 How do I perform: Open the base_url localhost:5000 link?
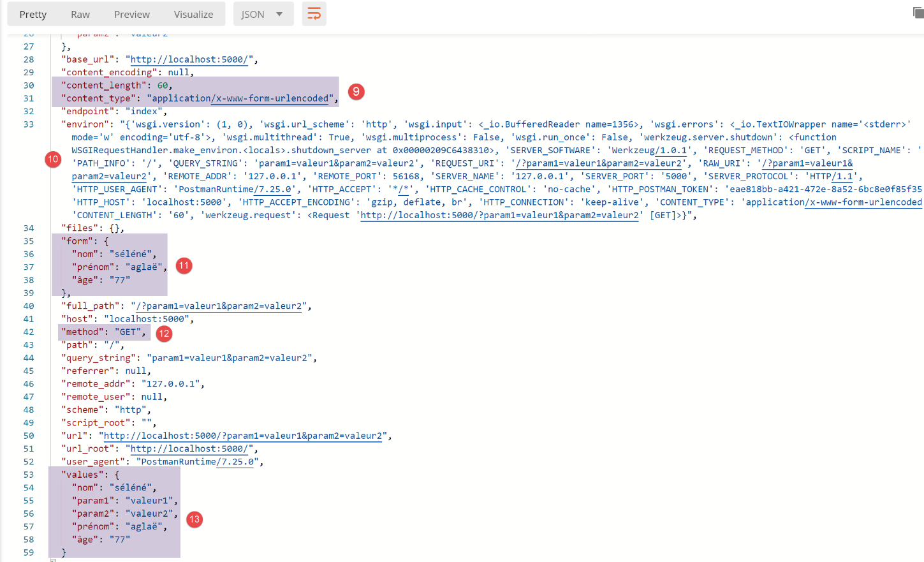point(189,59)
